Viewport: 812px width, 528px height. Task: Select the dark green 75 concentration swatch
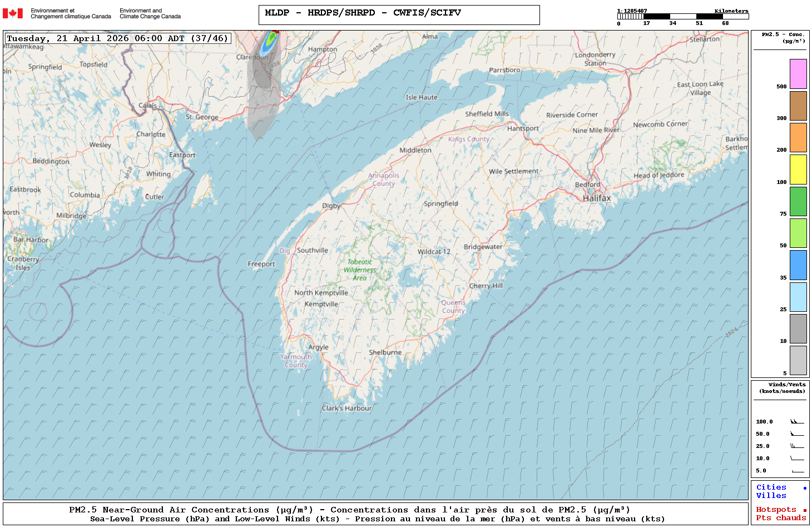coord(798,201)
